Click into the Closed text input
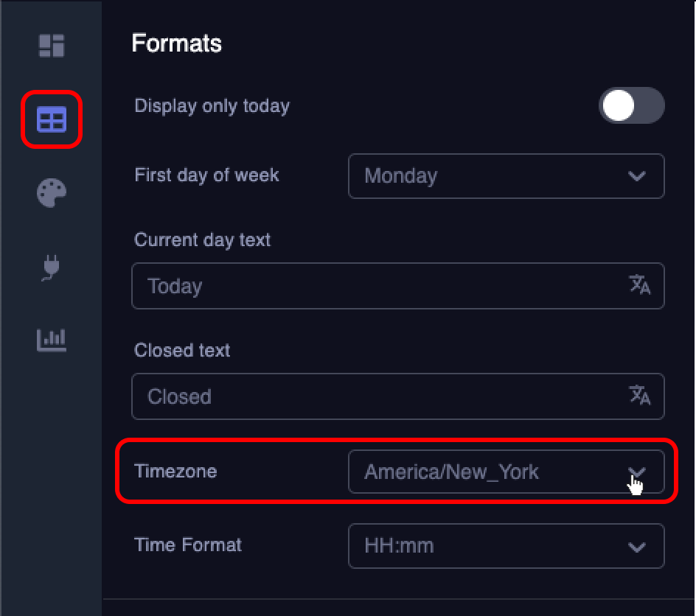 (x=397, y=396)
